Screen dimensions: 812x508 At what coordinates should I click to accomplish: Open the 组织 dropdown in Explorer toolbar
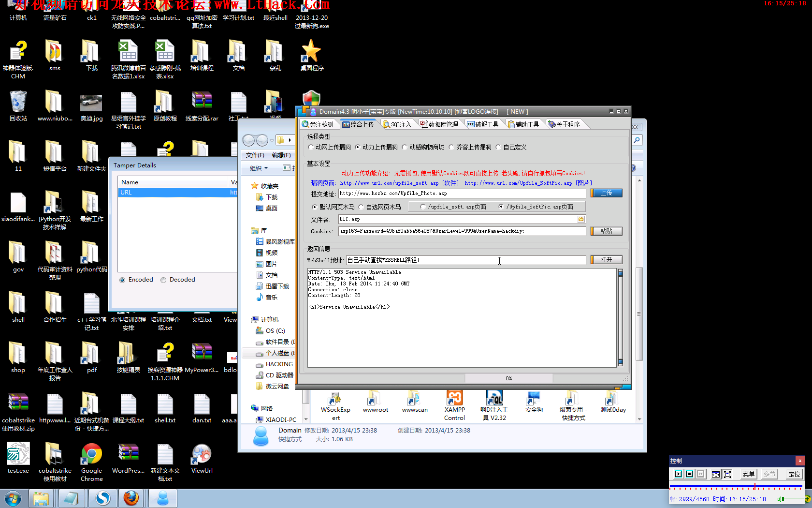[x=259, y=168]
